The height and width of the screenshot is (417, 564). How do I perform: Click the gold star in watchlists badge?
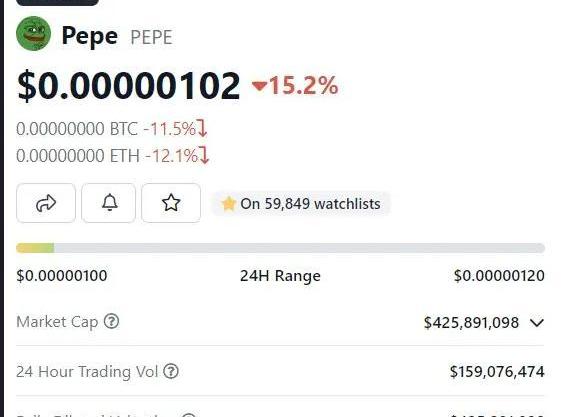click(229, 204)
